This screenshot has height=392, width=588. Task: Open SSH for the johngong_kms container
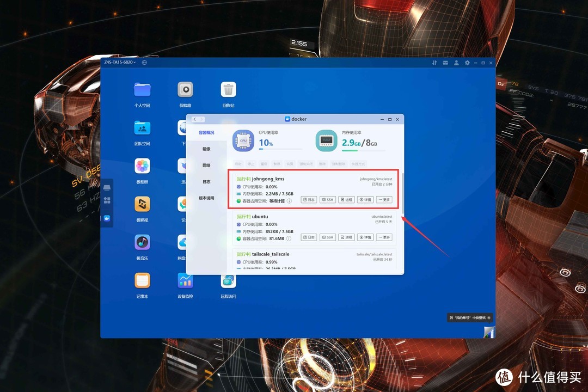point(328,199)
